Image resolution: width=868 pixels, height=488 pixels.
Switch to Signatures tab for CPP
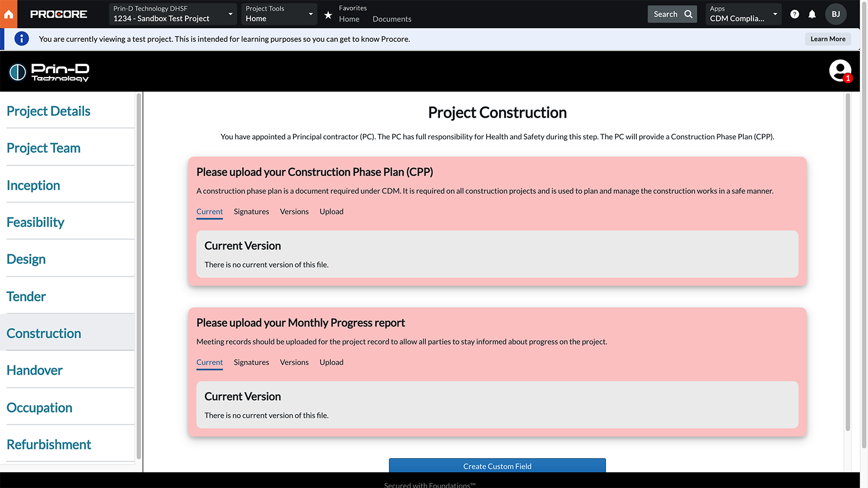(x=251, y=211)
